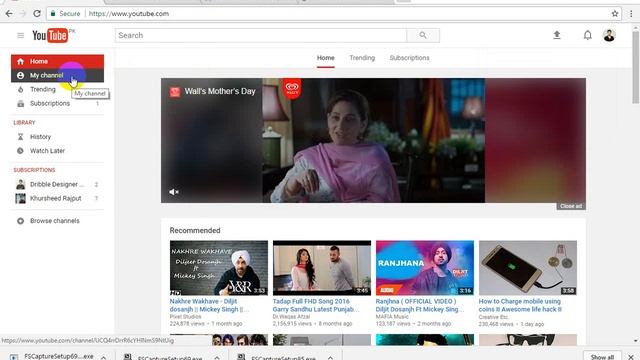Click the Dribble Designer channel avatar
The image size is (640, 360).
coord(20,184)
